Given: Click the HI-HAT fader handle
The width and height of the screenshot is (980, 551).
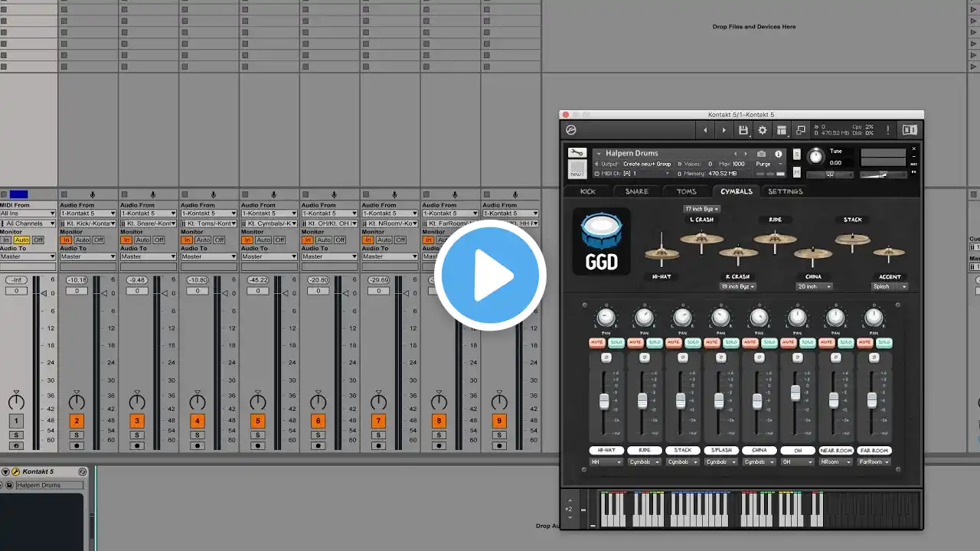Looking at the screenshot, I should pos(604,401).
